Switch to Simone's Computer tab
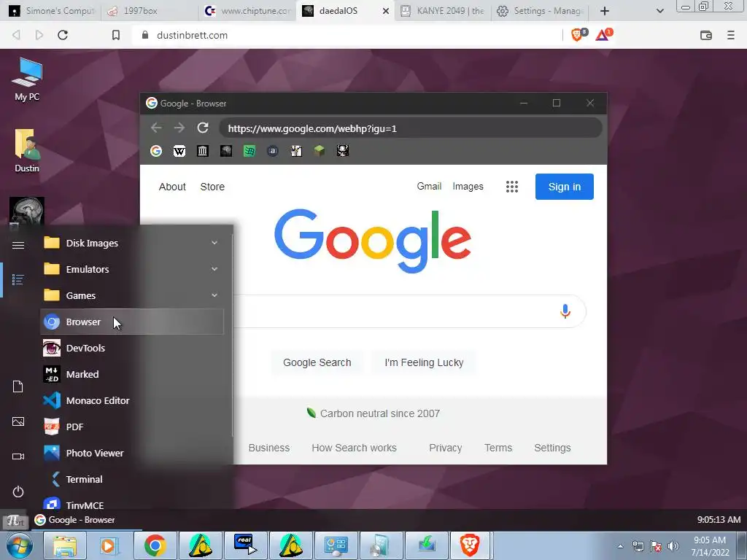 coord(52,10)
